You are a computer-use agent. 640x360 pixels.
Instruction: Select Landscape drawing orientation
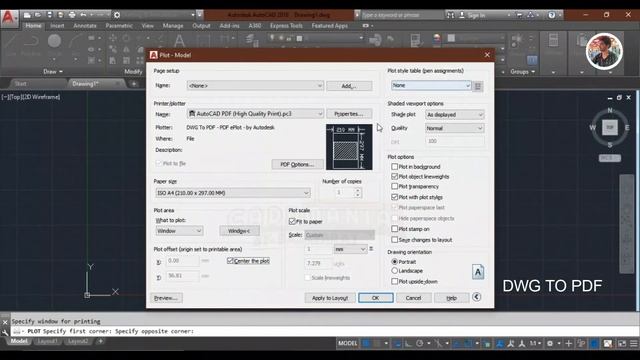pyautogui.click(x=394, y=271)
